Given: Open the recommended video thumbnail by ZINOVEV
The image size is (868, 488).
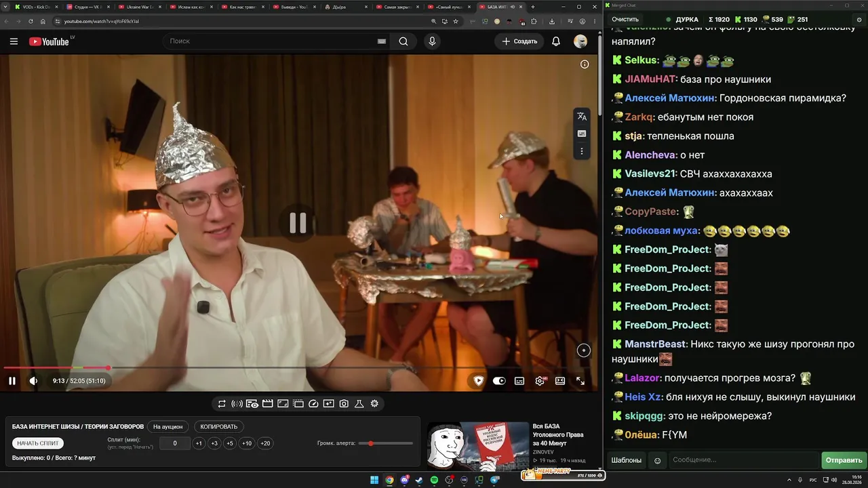Looking at the screenshot, I should (x=478, y=445).
